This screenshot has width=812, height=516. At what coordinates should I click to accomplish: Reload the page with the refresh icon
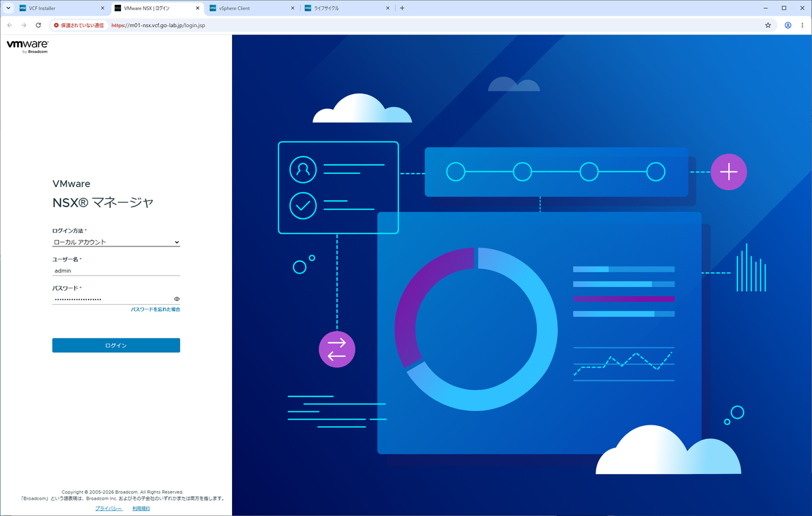[x=39, y=25]
